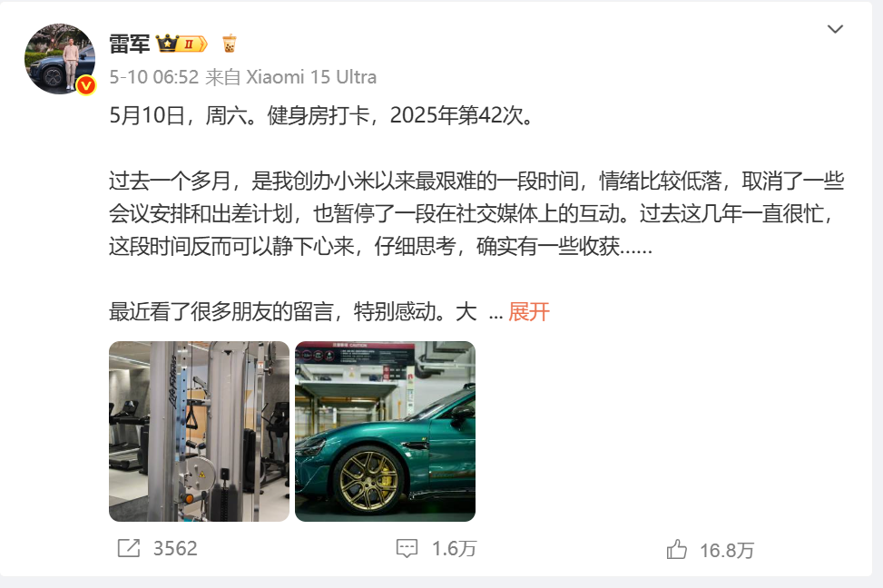Click the Xiaomi 15 Ultra source link

click(x=311, y=77)
